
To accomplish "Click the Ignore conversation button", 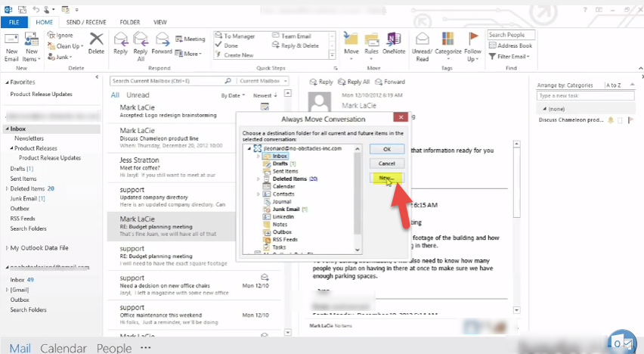I will coord(60,36).
